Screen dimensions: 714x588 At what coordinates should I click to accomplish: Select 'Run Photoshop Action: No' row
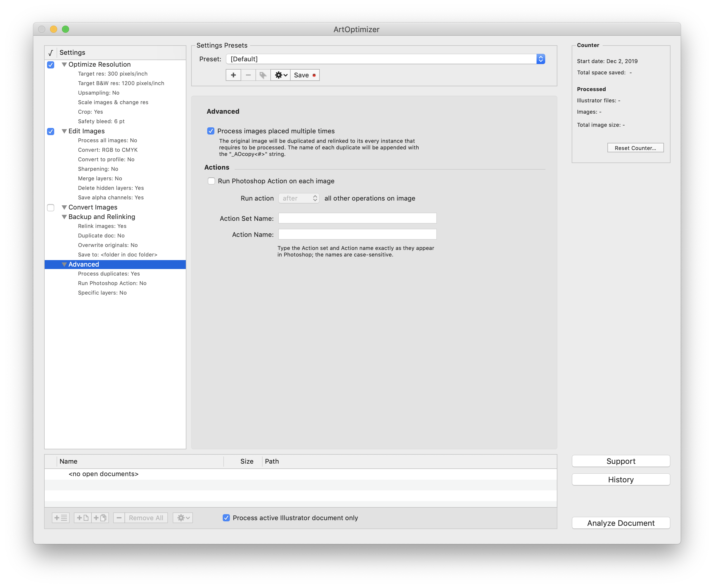pos(115,283)
